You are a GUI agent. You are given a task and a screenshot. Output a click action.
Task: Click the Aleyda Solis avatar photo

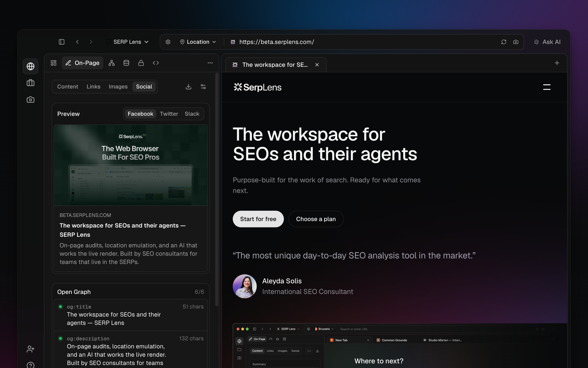pos(245,286)
